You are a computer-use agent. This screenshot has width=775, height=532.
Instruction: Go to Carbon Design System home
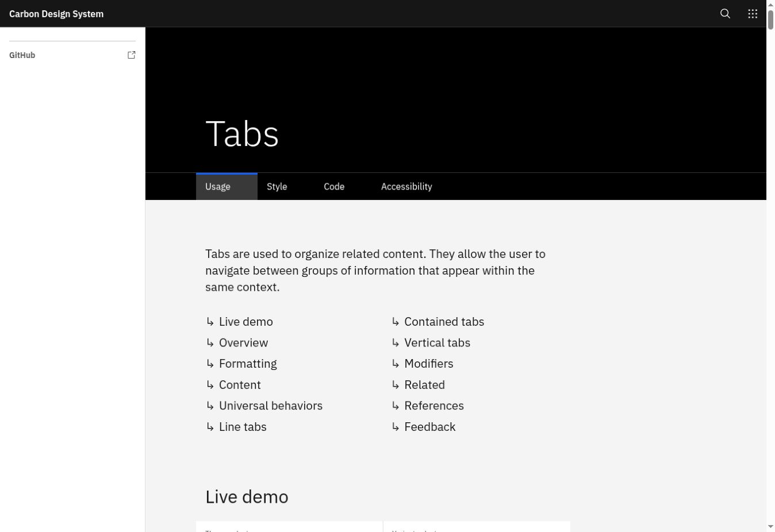tap(56, 14)
